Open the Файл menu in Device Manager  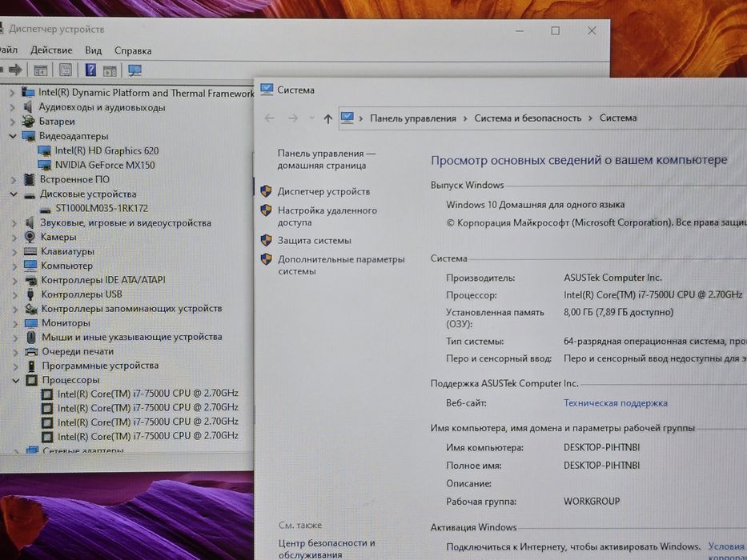pyautogui.click(x=8, y=50)
